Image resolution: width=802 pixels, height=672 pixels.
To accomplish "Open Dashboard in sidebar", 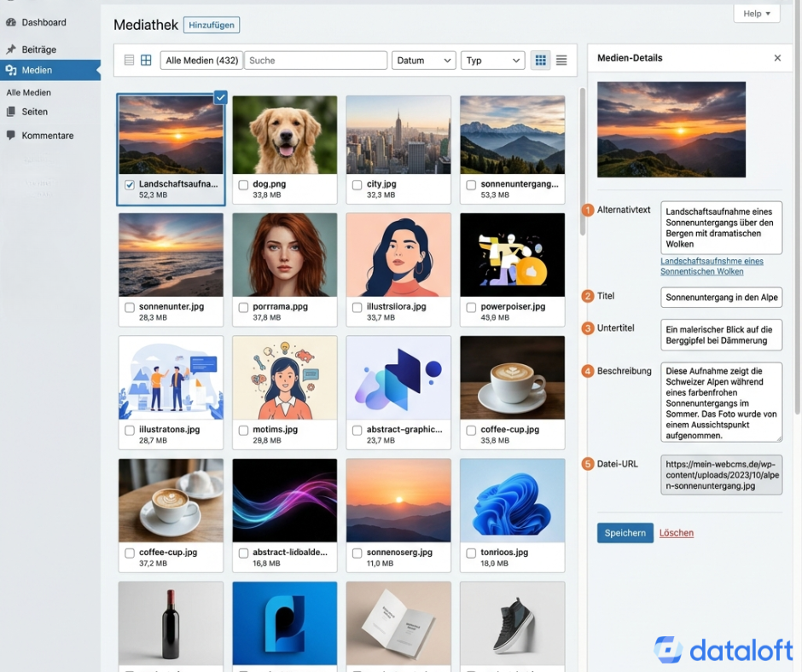I will [44, 22].
